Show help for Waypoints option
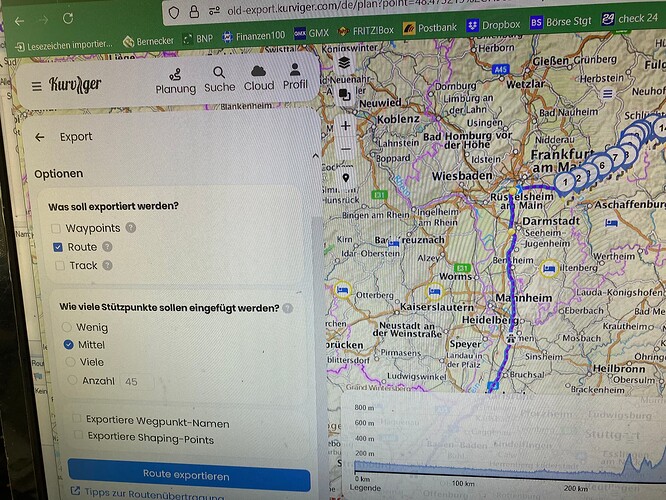Screen dimensions: 666x500 [131, 228]
